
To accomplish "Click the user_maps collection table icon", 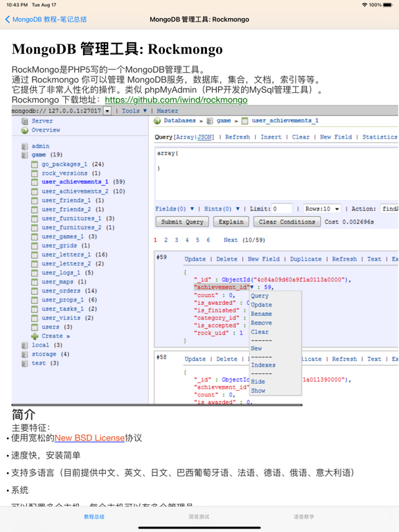I will point(35,282).
